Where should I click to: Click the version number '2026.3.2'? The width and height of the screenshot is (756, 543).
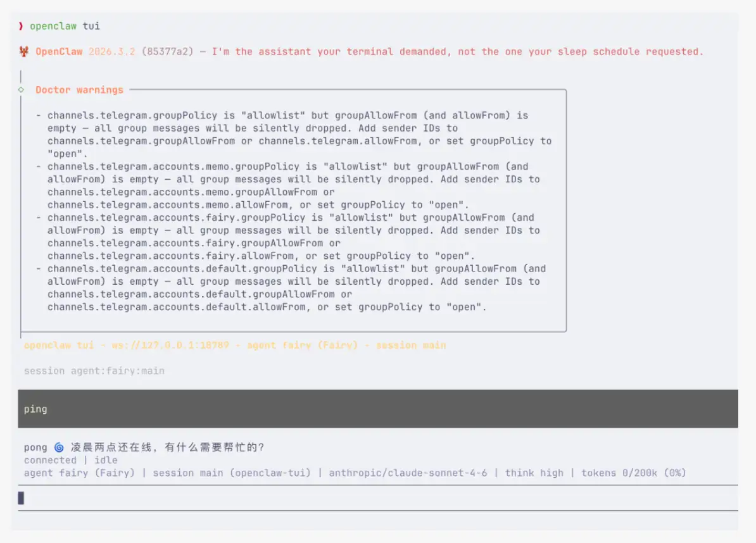pos(112,51)
